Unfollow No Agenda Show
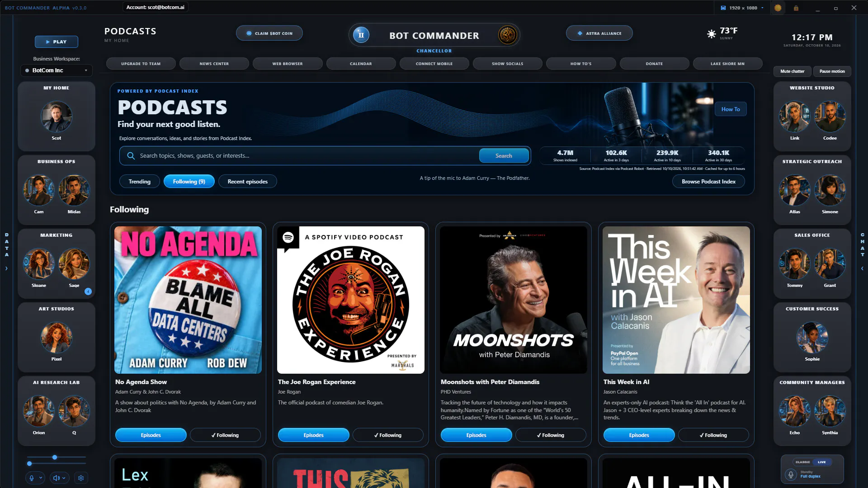The width and height of the screenshot is (868, 488). [x=225, y=435]
